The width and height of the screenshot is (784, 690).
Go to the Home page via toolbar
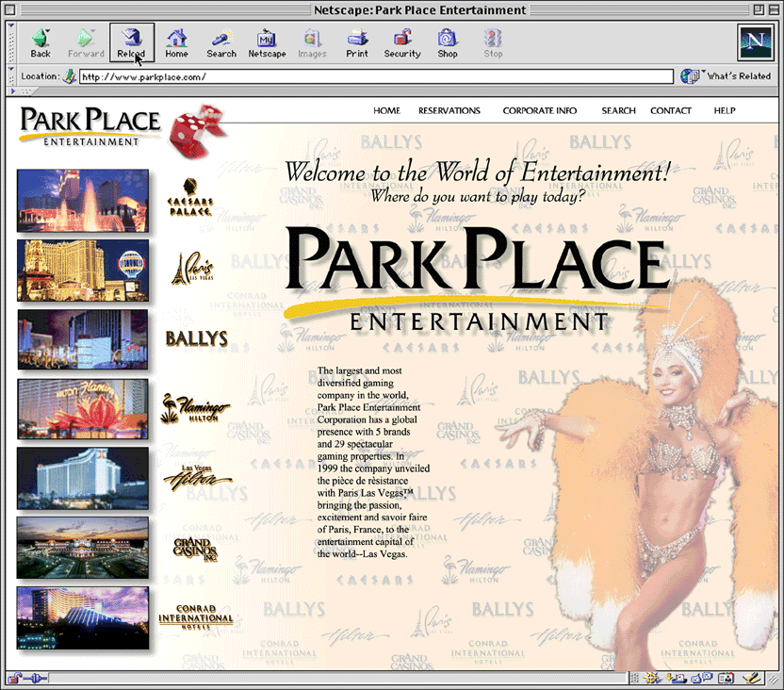pyautogui.click(x=176, y=43)
